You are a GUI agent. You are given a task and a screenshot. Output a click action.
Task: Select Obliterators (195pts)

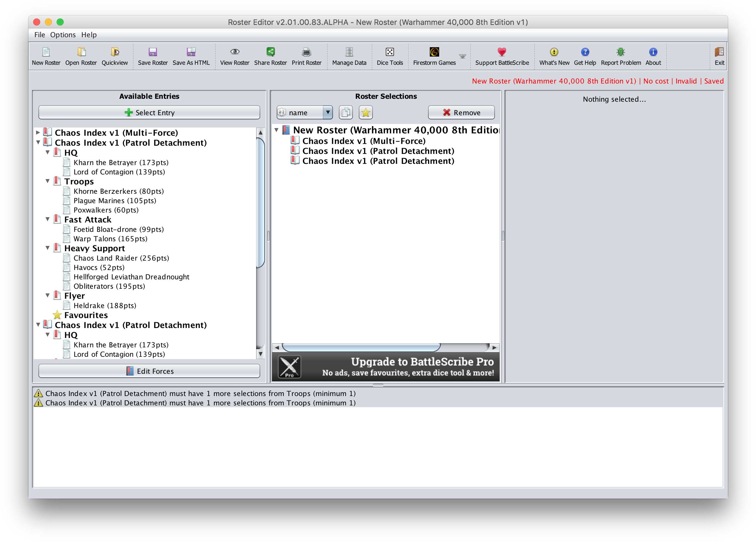coord(109,286)
